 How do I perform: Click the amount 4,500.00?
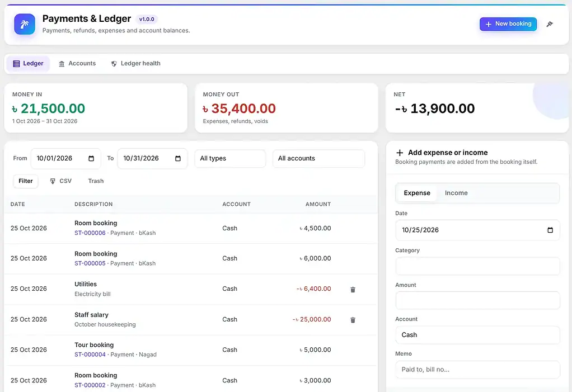pyautogui.click(x=315, y=228)
